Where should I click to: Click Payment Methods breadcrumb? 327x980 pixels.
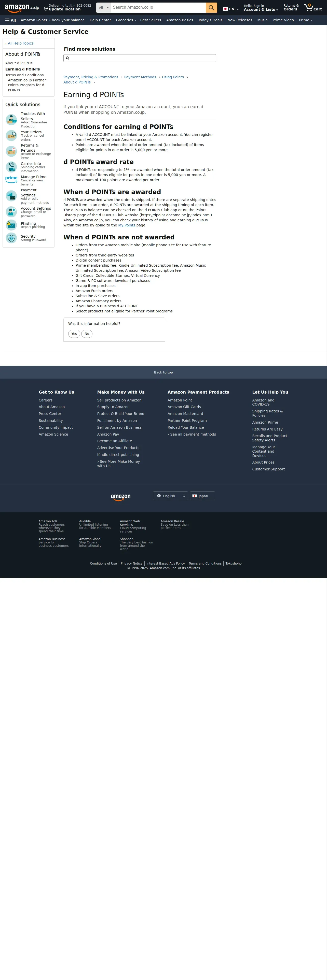[x=140, y=77]
